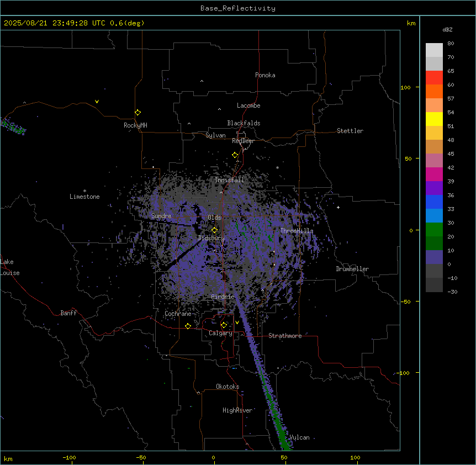Click the Didsbury town label
Image resolution: width=476 pixels, height=465 pixels.
[x=211, y=238]
